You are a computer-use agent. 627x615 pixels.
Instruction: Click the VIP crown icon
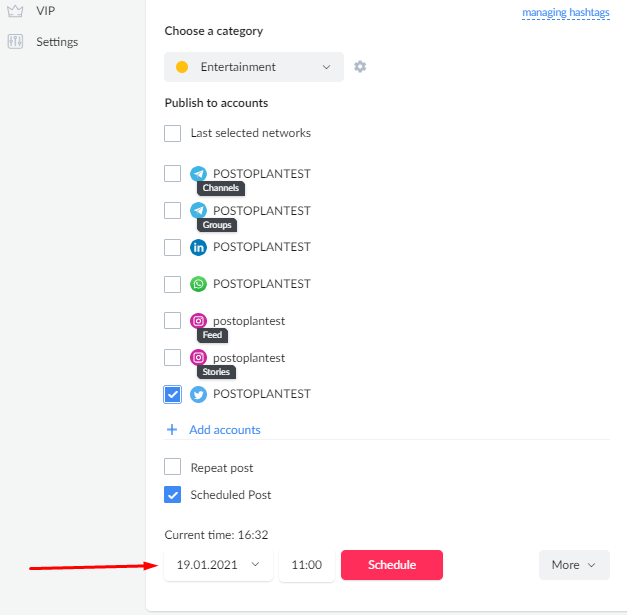coord(15,11)
